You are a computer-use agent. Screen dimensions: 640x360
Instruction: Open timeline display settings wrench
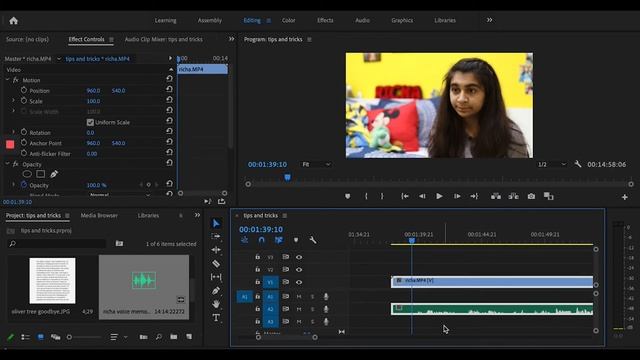(313, 240)
